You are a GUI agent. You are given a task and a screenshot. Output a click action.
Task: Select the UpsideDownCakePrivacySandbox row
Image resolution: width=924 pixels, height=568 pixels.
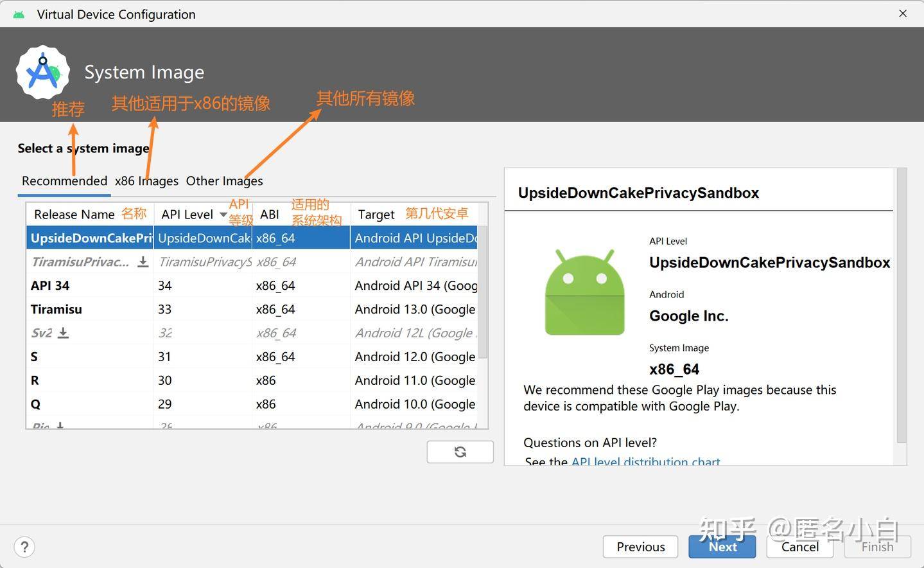(x=253, y=238)
